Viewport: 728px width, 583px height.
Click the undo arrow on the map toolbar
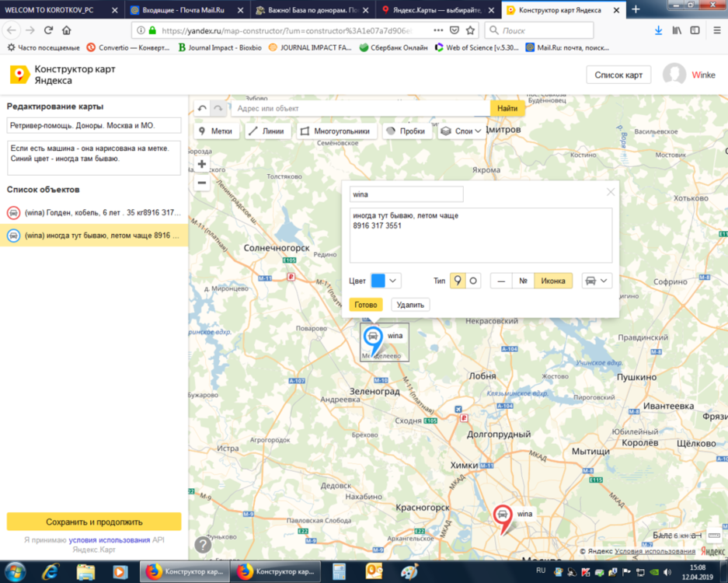click(x=203, y=109)
